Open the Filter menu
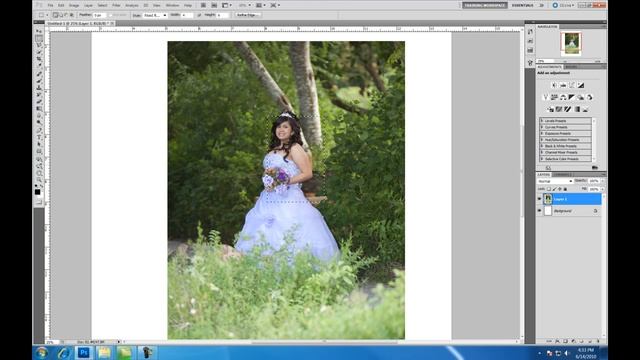The height and width of the screenshot is (360, 640). (x=116, y=5)
